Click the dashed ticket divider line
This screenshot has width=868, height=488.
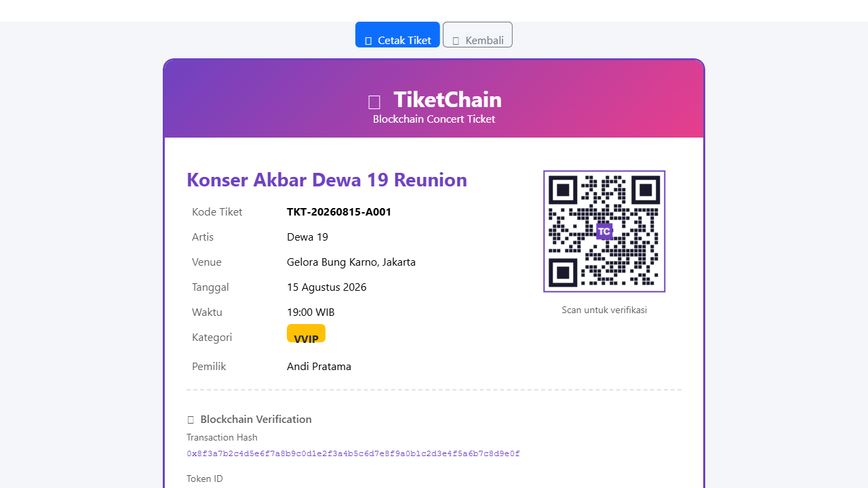(433, 389)
